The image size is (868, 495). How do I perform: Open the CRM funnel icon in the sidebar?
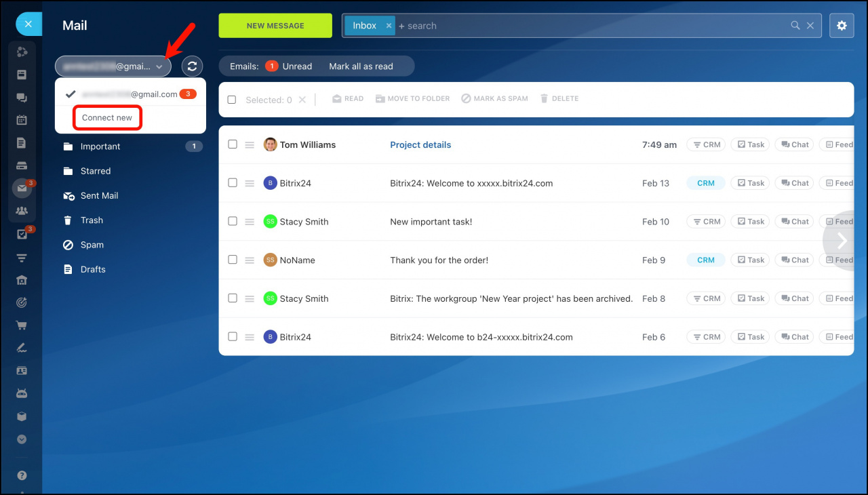pyautogui.click(x=22, y=258)
